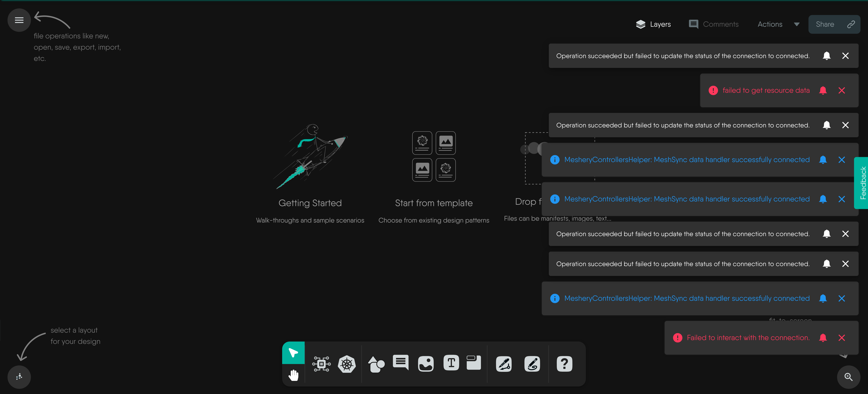Select the freehand pencil tool
Screen dimensions: 868x394
pos(532,364)
